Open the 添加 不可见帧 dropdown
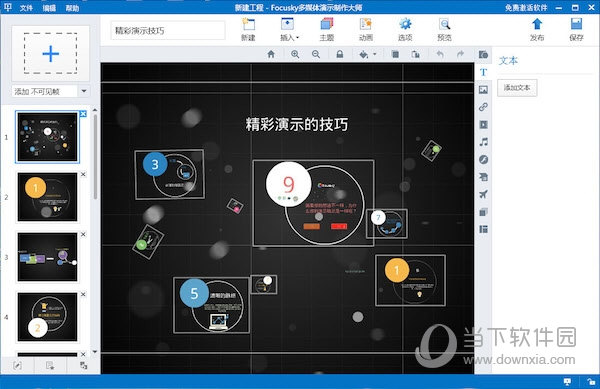600x389 pixels. (84, 91)
